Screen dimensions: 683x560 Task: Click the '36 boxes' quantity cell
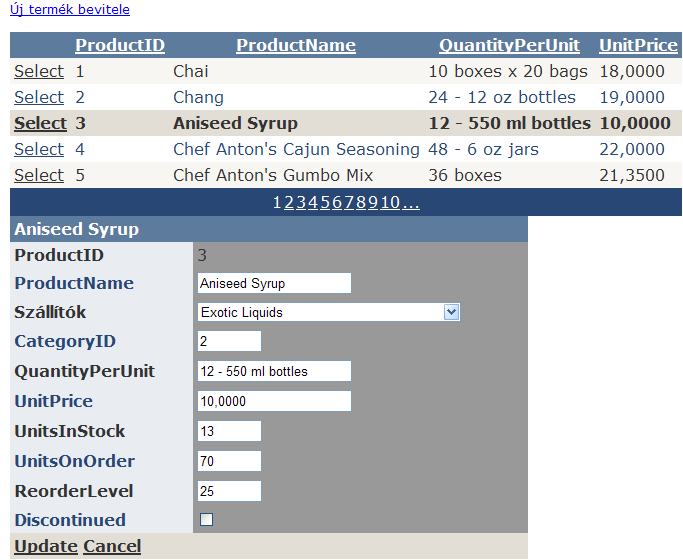465,175
